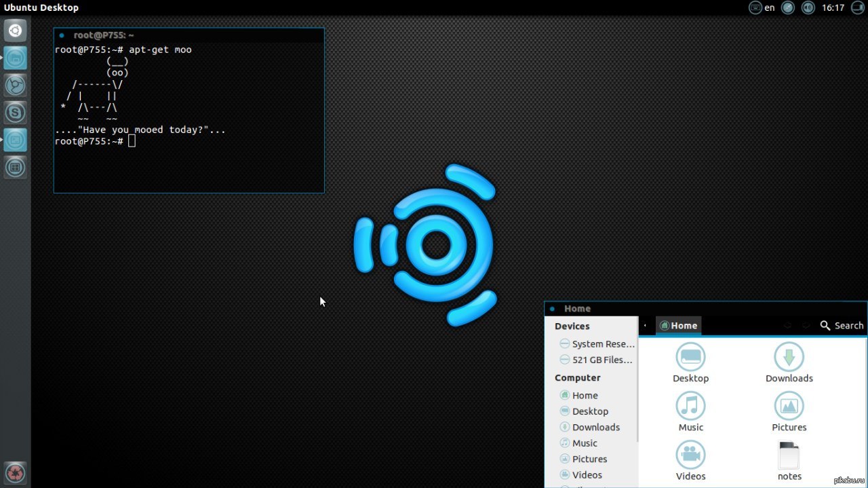Click the root@P755 terminal title bar

189,35
